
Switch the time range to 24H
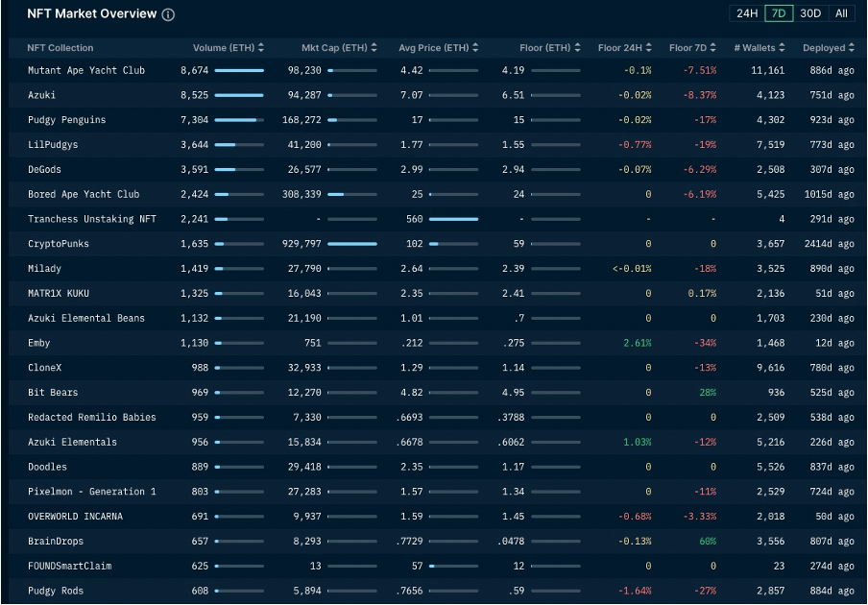point(747,13)
